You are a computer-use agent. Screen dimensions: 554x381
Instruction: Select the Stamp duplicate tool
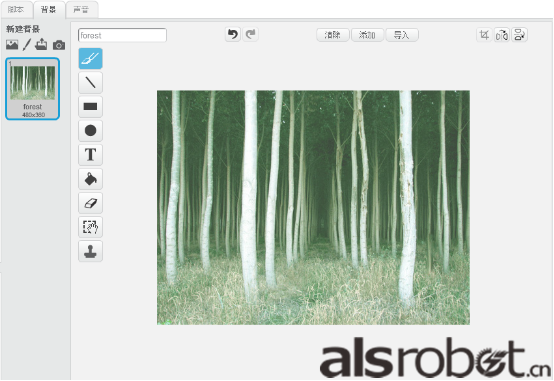[x=90, y=251]
